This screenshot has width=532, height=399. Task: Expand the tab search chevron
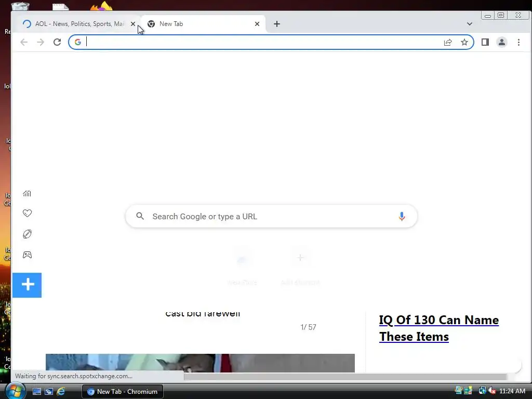click(469, 24)
